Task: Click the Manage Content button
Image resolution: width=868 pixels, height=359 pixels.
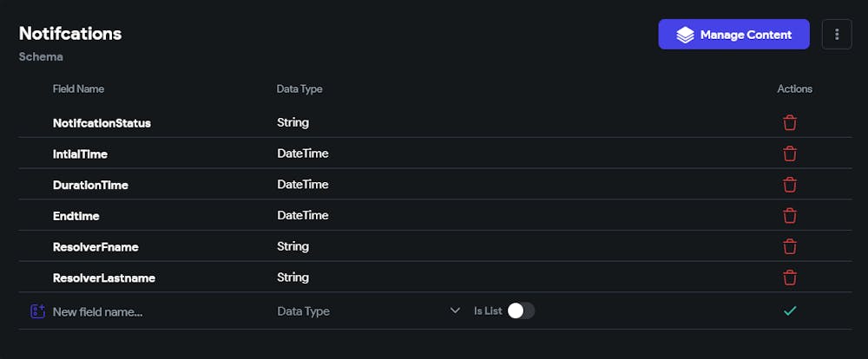Action: click(x=733, y=35)
